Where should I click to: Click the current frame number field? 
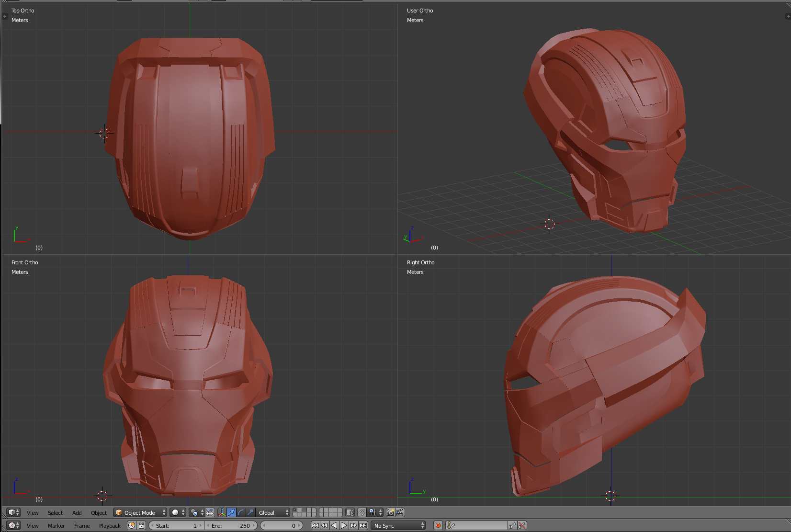tap(282, 525)
